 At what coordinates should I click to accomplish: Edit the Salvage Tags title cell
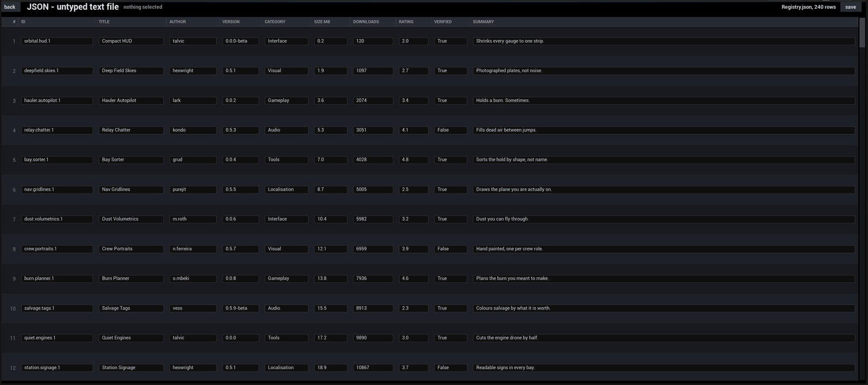click(131, 308)
